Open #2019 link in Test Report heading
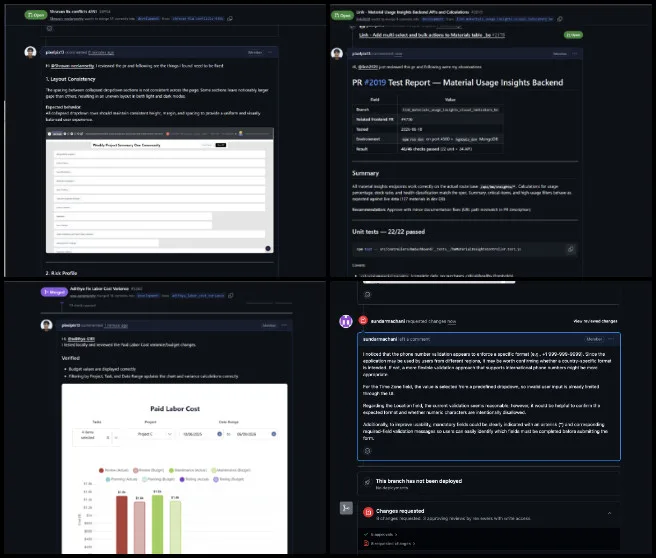This screenshot has height=558, width=656. (x=375, y=82)
